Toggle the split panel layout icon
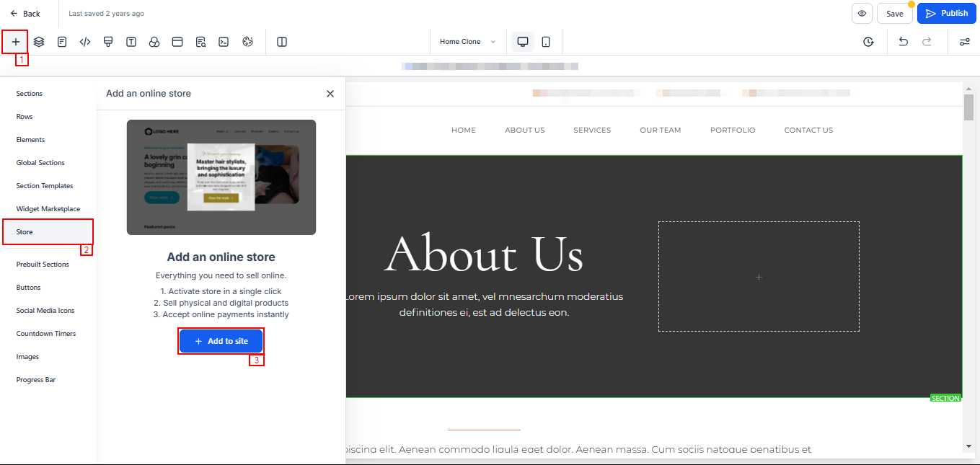 tap(282, 42)
